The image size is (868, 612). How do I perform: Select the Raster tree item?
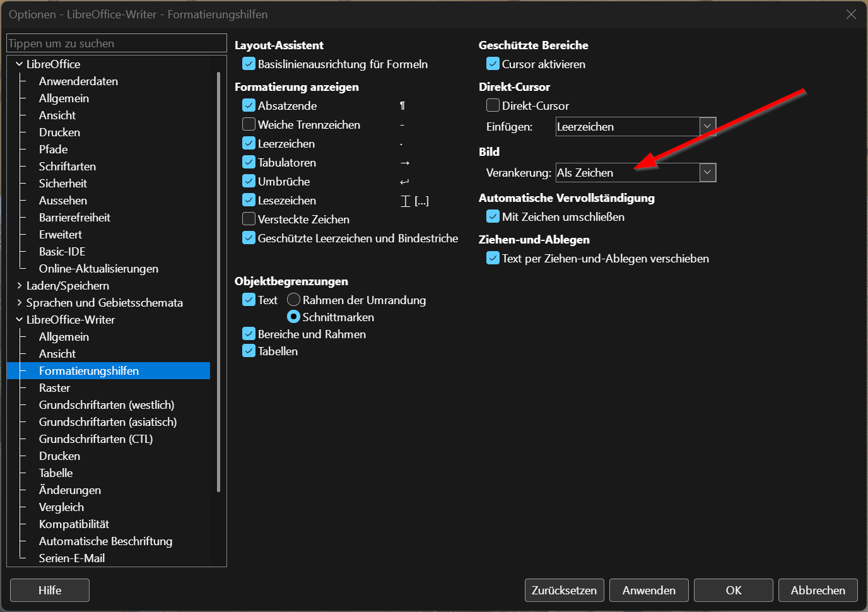(54, 388)
